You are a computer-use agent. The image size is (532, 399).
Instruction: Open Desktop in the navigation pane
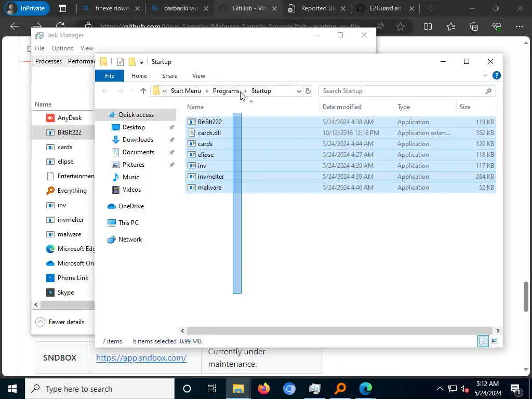click(x=134, y=127)
